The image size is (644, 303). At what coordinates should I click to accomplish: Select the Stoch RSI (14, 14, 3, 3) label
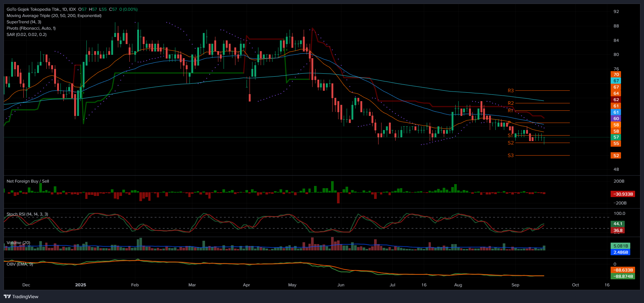pyautogui.click(x=27, y=214)
